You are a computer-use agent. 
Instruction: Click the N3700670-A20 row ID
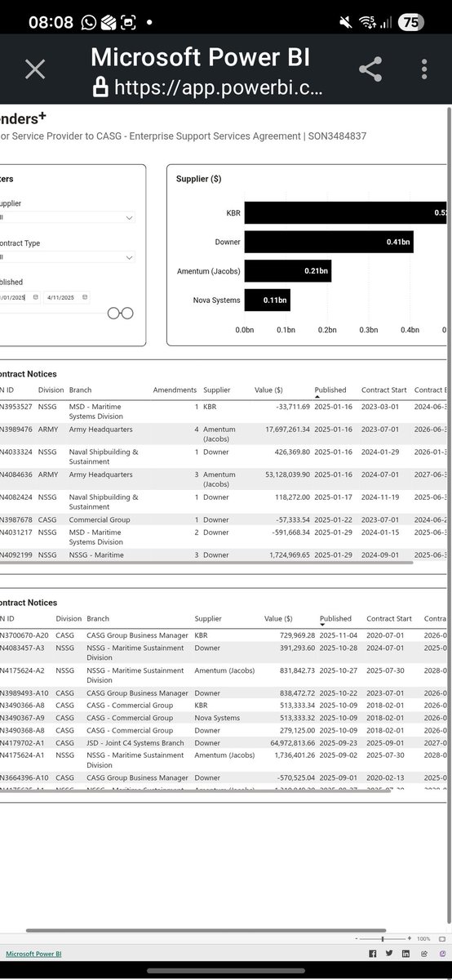(24, 635)
